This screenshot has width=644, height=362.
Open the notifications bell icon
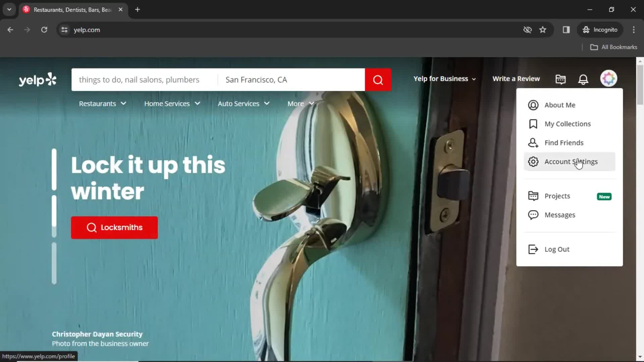583,79
